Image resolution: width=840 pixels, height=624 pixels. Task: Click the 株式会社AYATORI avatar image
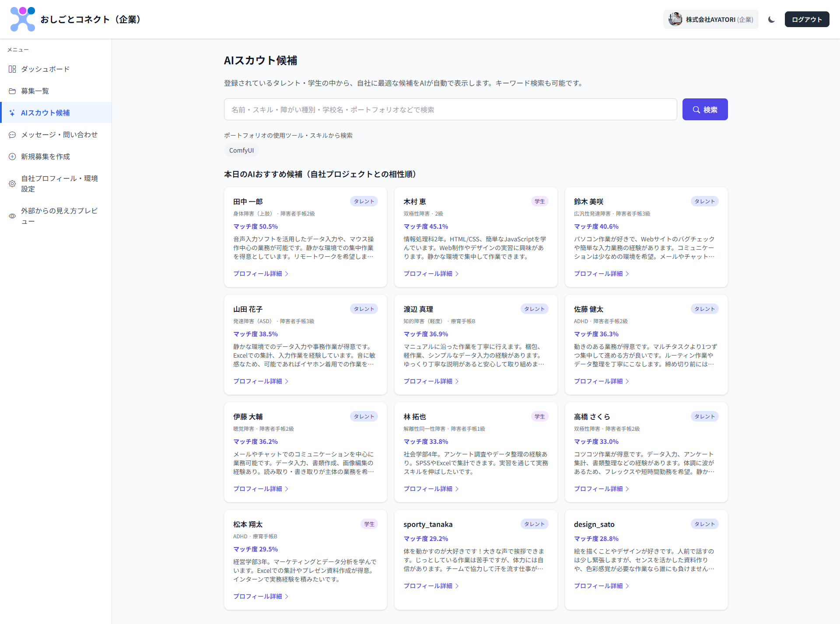click(x=675, y=19)
